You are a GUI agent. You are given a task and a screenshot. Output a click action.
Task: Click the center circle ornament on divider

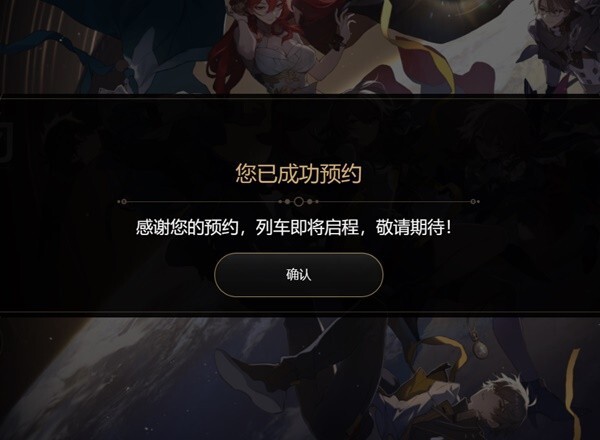click(299, 202)
